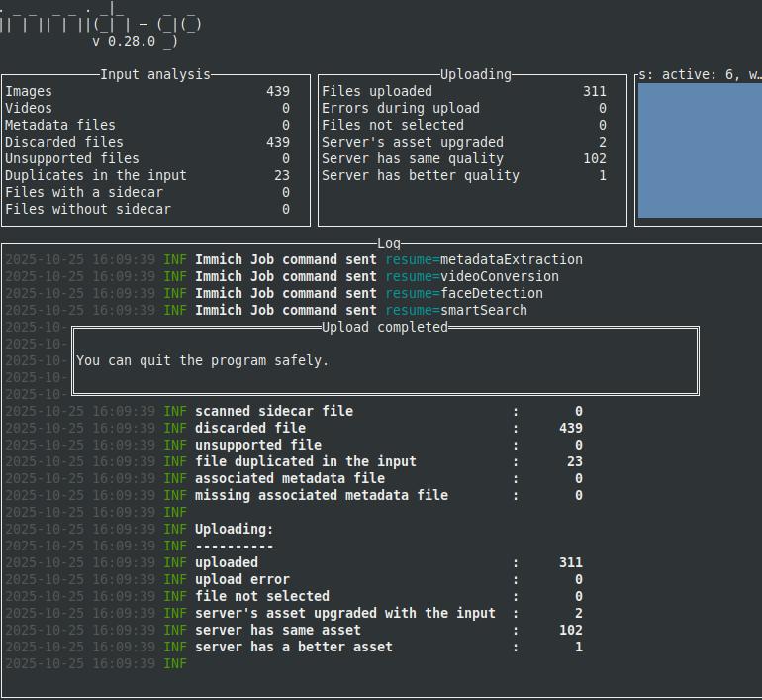The image size is (762, 700).
Task: Click the 'Uploading:' heading in the log
Action: [235, 529]
